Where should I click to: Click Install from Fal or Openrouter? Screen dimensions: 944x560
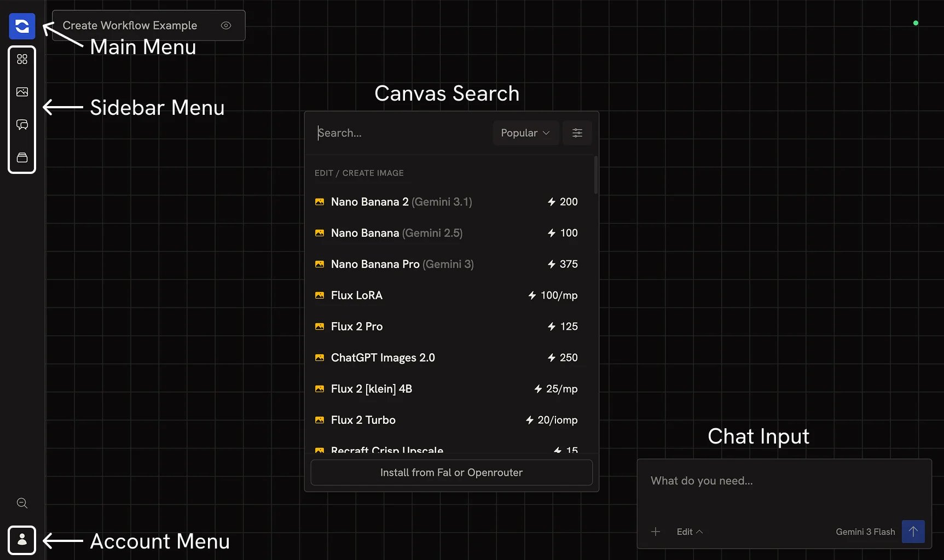tap(451, 472)
